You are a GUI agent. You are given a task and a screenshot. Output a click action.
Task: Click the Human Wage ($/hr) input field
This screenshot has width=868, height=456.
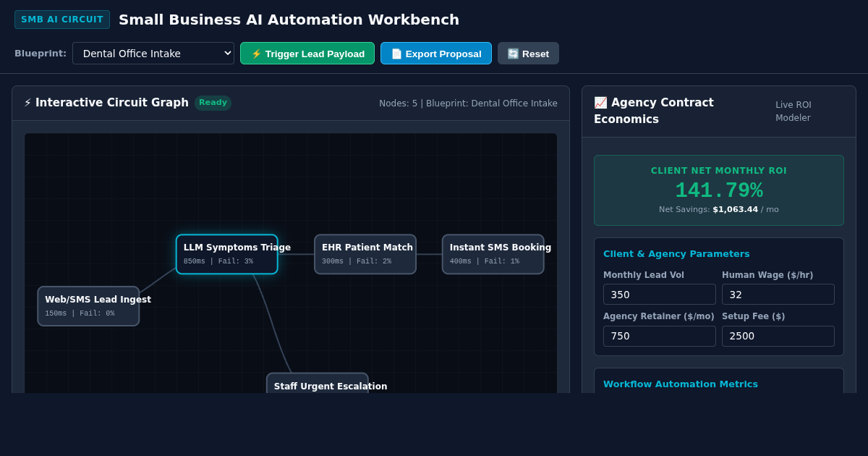[x=778, y=295]
